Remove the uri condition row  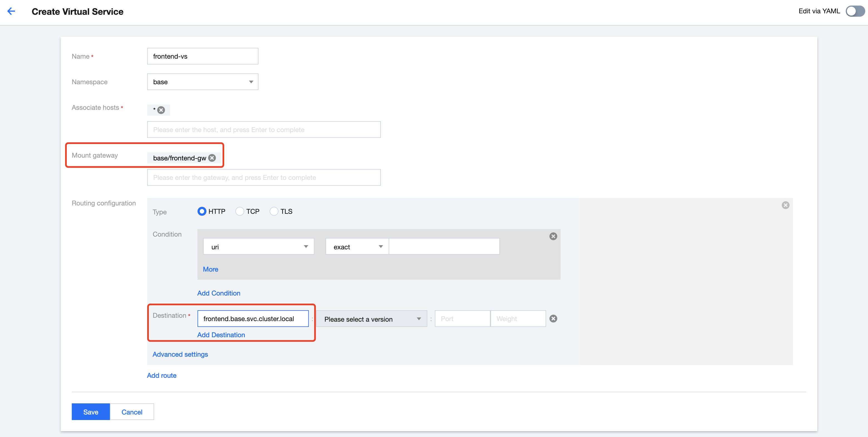[x=553, y=236]
